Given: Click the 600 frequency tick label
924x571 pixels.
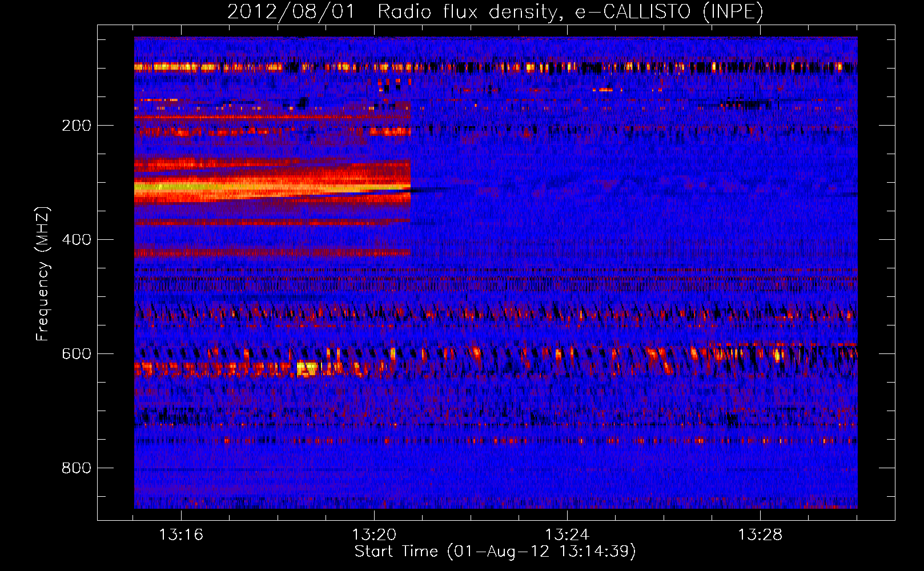Looking at the screenshot, I should tap(77, 354).
